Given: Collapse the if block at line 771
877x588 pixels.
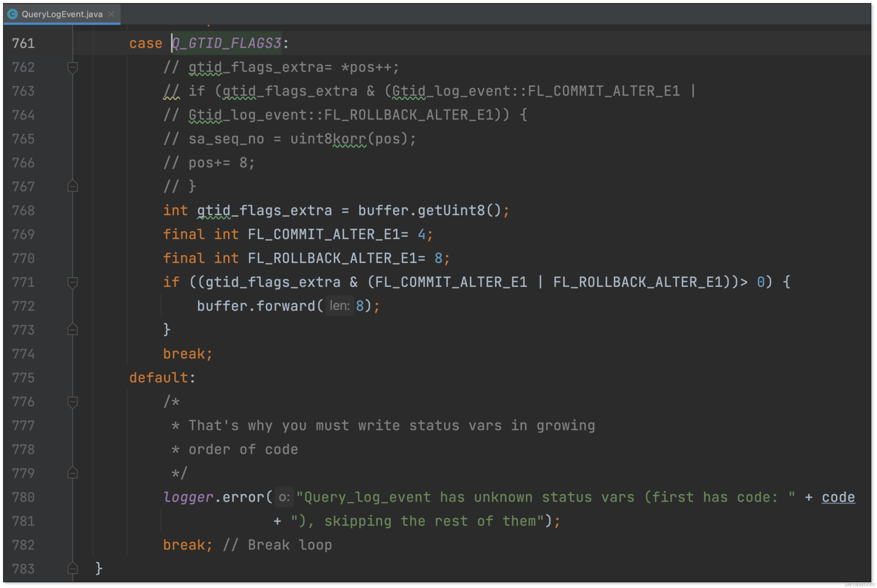Looking at the screenshot, I should click(73, 282).
